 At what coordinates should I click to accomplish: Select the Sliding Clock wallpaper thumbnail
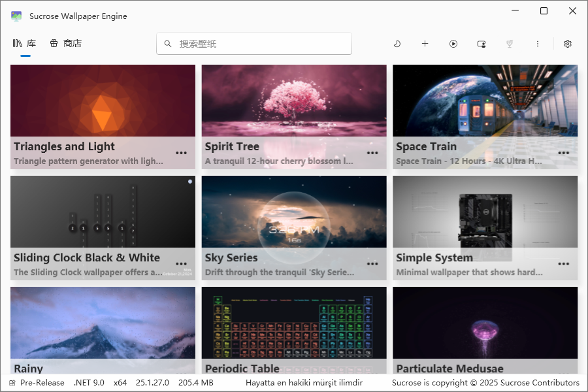[103, 212]
